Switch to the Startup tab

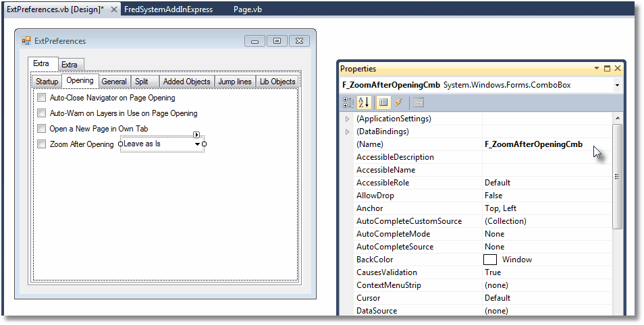(x=47, y=81)
